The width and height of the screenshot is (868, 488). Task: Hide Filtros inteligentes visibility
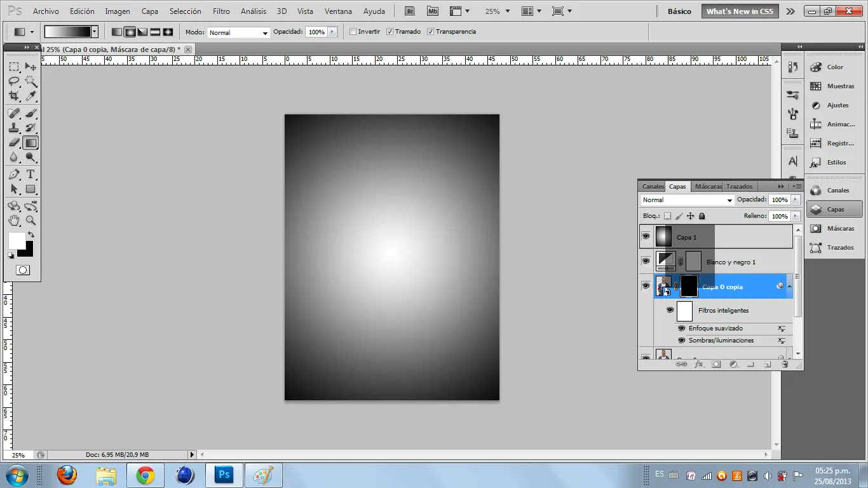pos(670,310)
